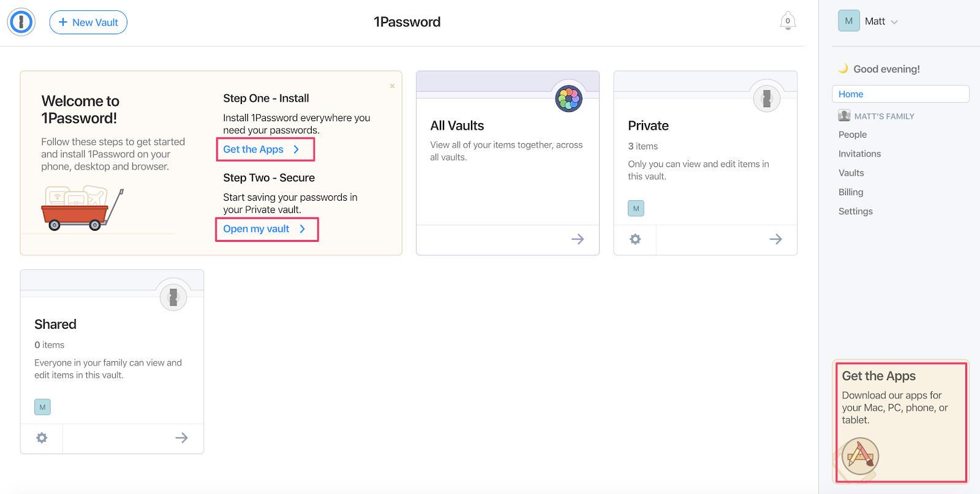Click the Get the Apps sidebar card title
Image resolution: width=980 pixels, height=494 pixels.
(x=878, y=376)
